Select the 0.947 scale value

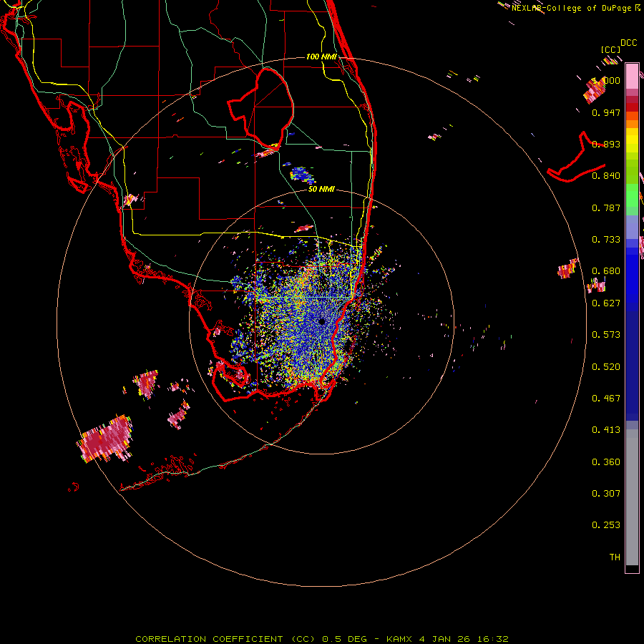click(x=606, y=112)
